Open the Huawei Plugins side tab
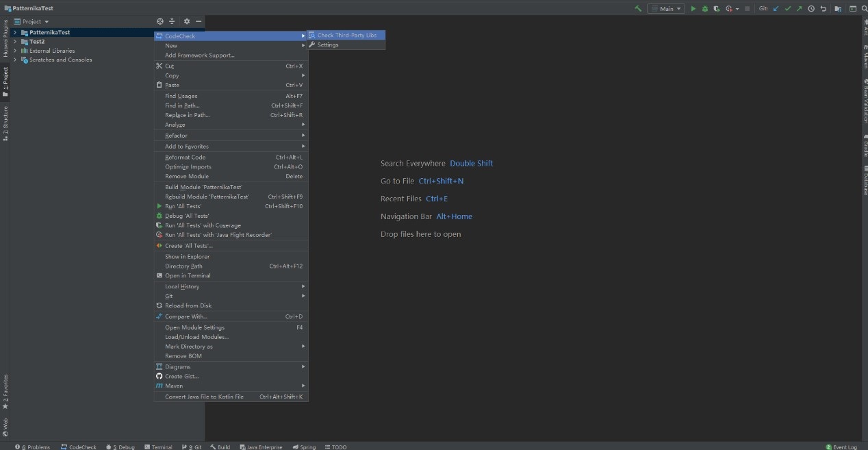 [x=5, y=39]
